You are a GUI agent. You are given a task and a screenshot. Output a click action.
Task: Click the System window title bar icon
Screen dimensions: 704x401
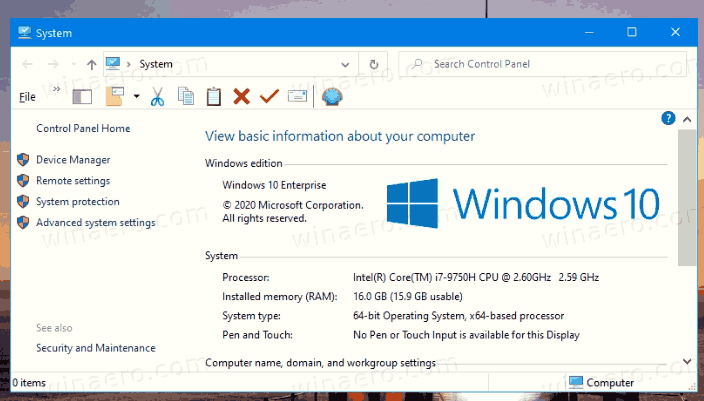[x=24, y=32]
